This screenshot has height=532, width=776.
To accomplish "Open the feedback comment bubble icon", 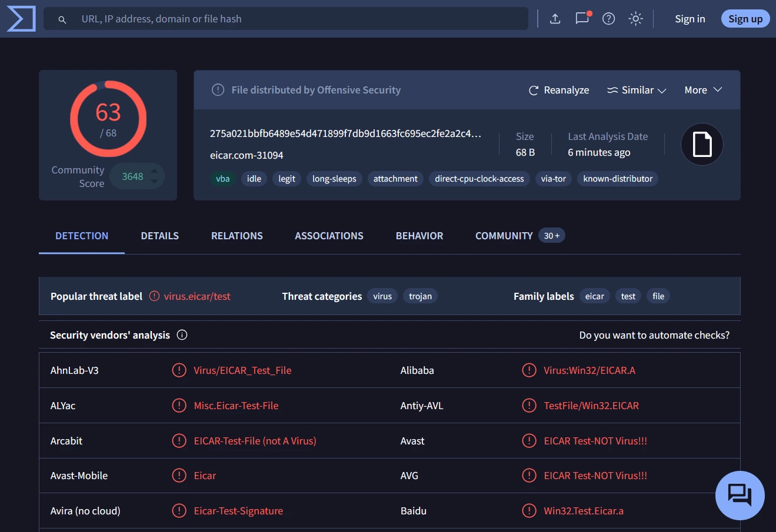I will pyautogui.click(x=581, y=18).
